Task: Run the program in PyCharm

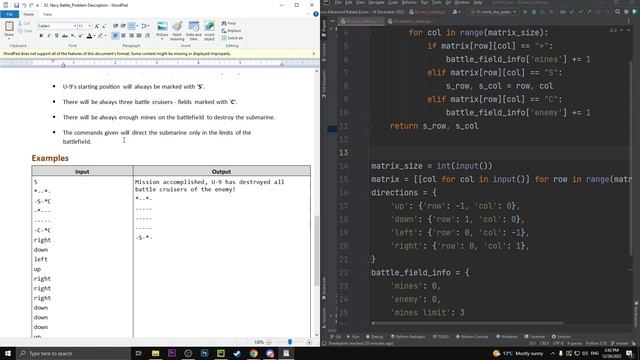Action: click(525, 12)
